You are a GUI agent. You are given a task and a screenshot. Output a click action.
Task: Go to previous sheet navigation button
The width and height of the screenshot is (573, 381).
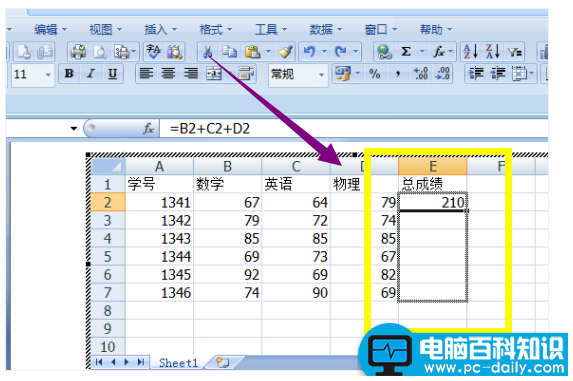tap(113, 362)
